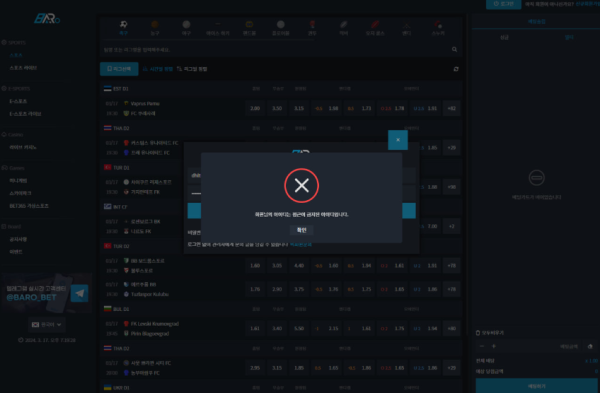
Task: Expand the +82 more markets for EST D1
Action: point(452,108)
